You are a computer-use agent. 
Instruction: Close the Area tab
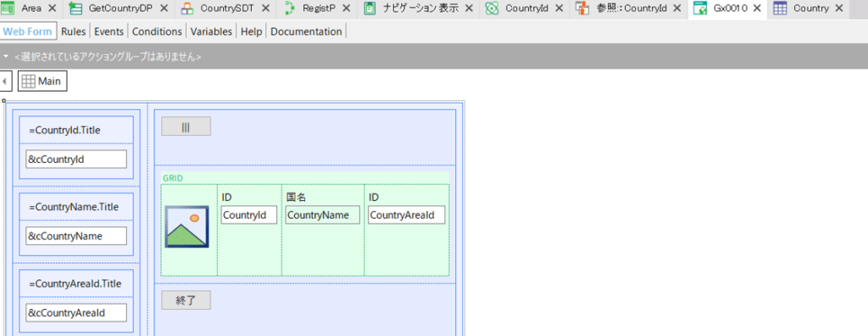(53, 8)
